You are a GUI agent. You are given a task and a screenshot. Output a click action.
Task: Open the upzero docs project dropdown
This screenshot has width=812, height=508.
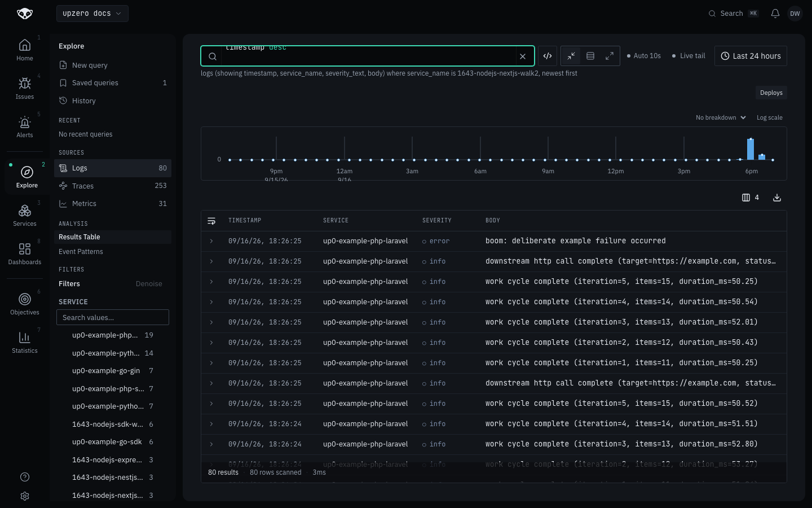[92, 14]
